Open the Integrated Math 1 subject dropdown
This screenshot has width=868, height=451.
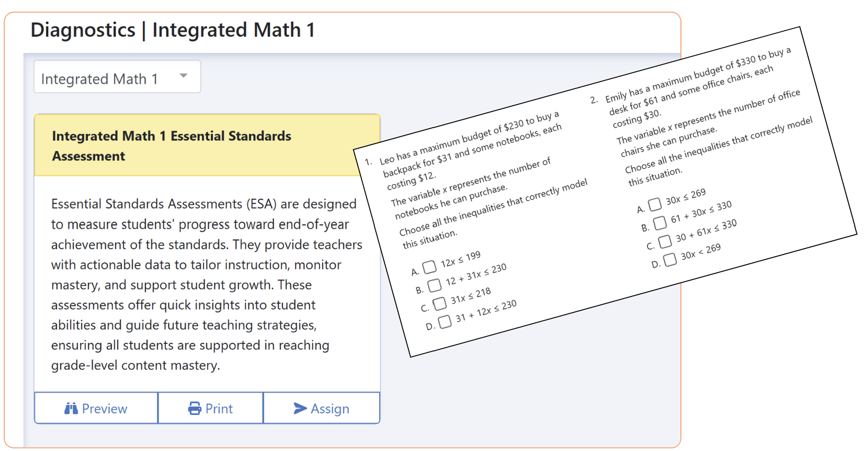117,76
